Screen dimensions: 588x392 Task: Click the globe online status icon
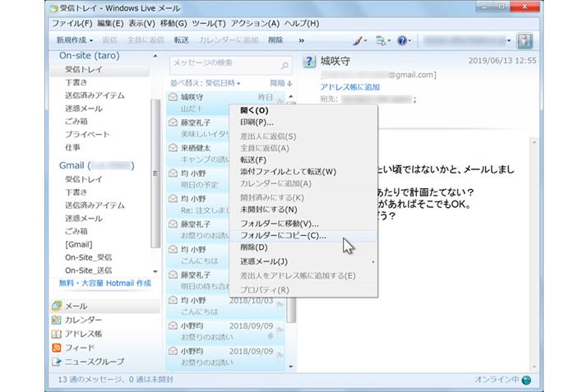pyautogui.click(x=526, y=380)
